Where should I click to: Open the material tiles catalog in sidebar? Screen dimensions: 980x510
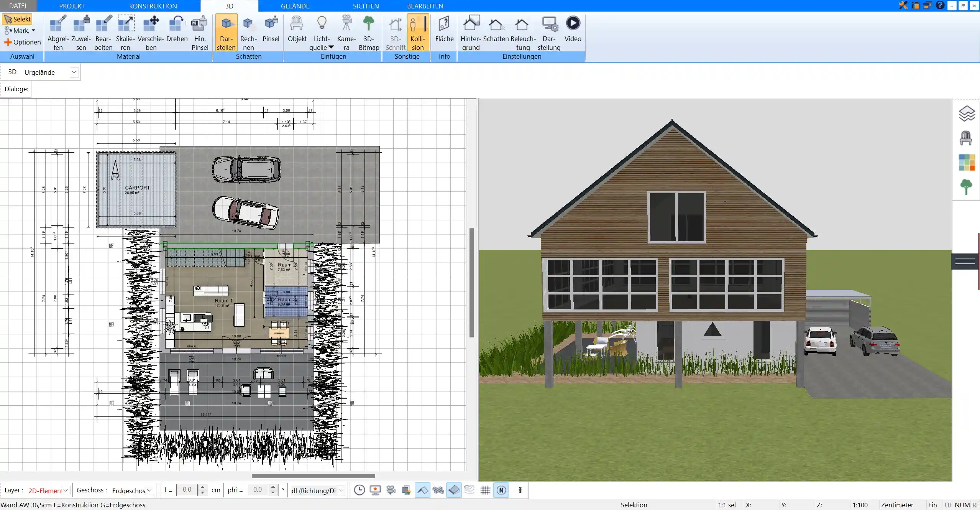click(x=967, y=163)
